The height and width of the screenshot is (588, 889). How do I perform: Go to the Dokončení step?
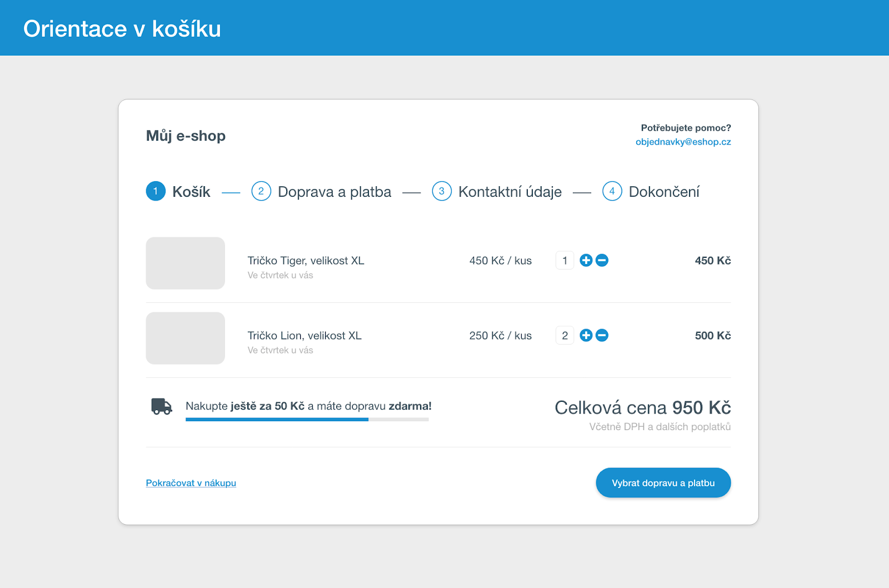[664, 192]
